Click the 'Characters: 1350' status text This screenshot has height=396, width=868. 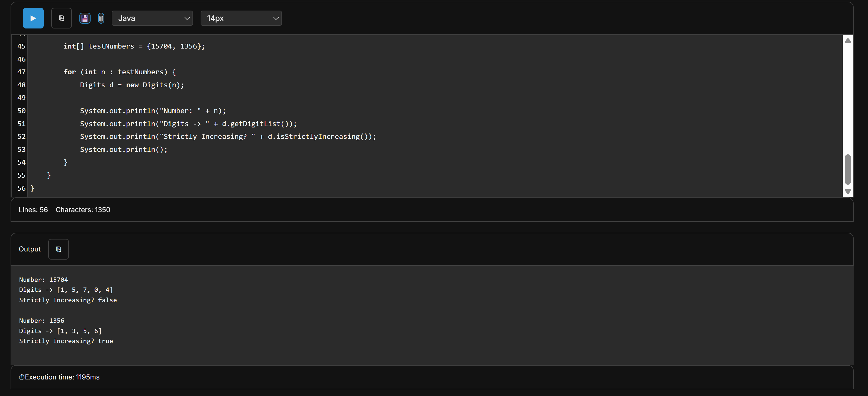(83, 210)
